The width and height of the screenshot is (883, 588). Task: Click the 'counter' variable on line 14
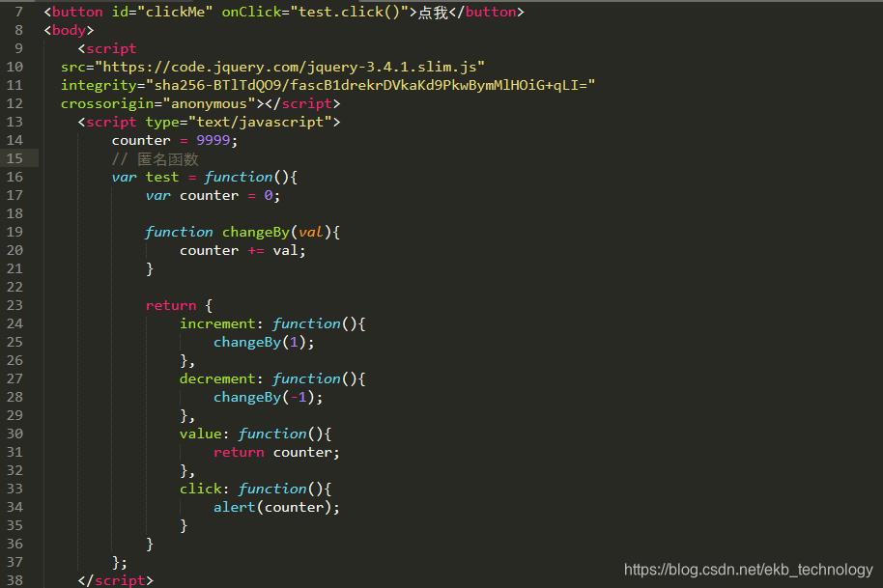point(141,141)
